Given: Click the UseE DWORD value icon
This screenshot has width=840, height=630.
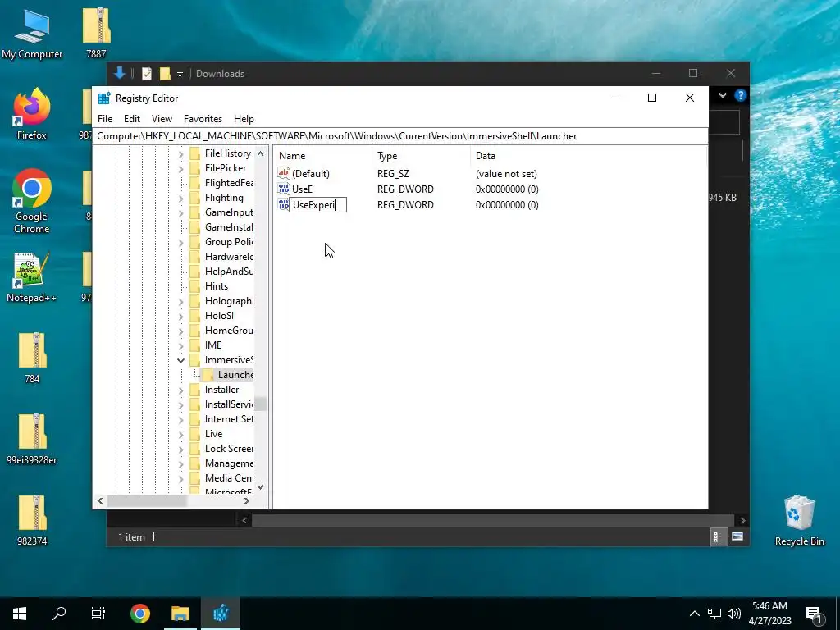Looking at the screenshot, I should pyautogui.click(x=283, y=189).
